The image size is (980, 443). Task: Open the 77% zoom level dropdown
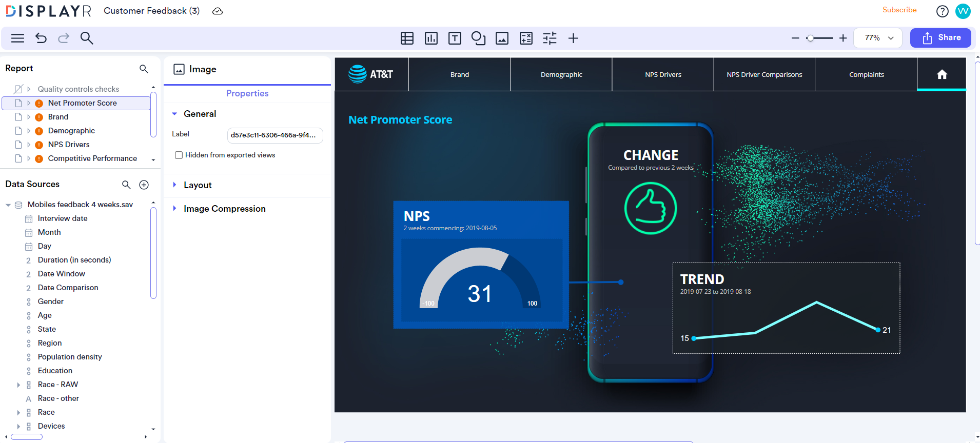click(x=878, y=38)
